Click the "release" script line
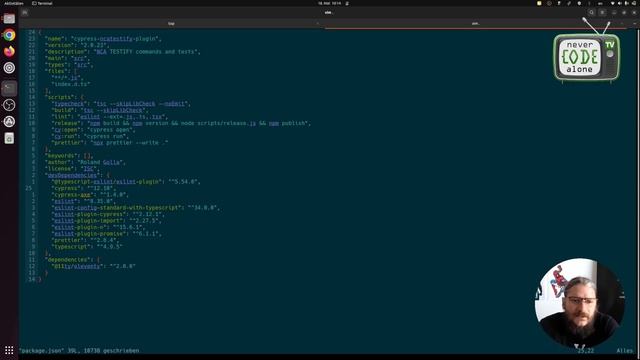Screen dimensions: 640x360 pyautogui.click(x=181, y=123)
